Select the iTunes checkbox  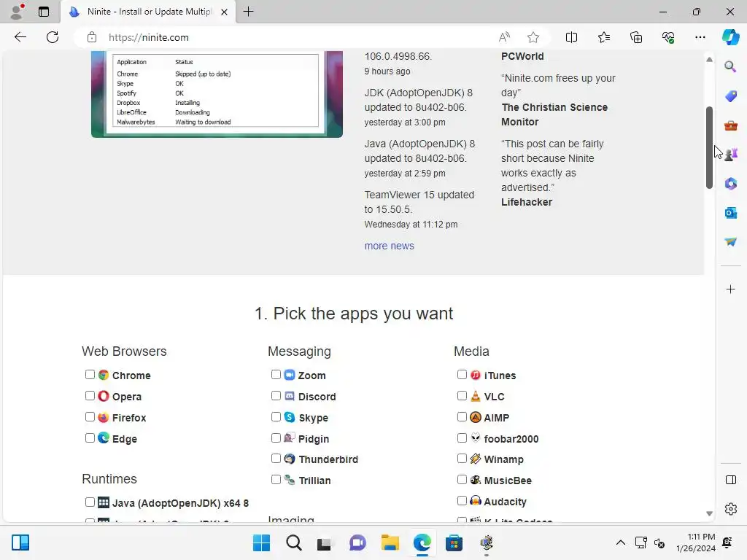pyautogui.click(x=462, y=374)
